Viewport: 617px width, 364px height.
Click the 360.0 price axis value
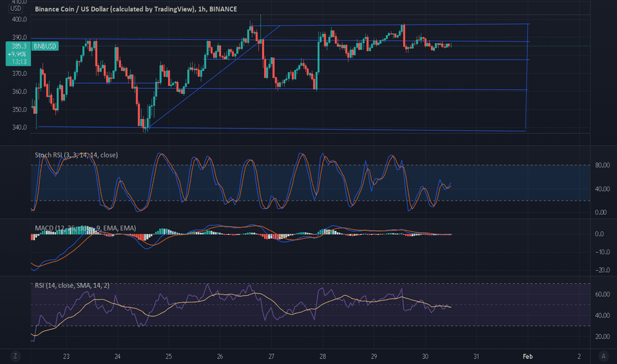(x=19, y=92)
